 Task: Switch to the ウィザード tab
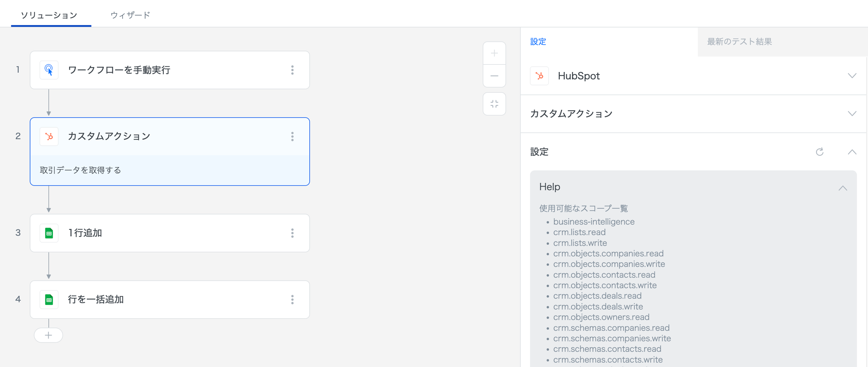pos(130,15)
